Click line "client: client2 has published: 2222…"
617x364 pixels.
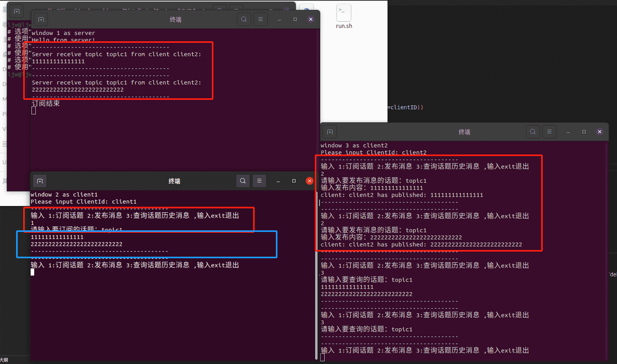tap(421, 245)
